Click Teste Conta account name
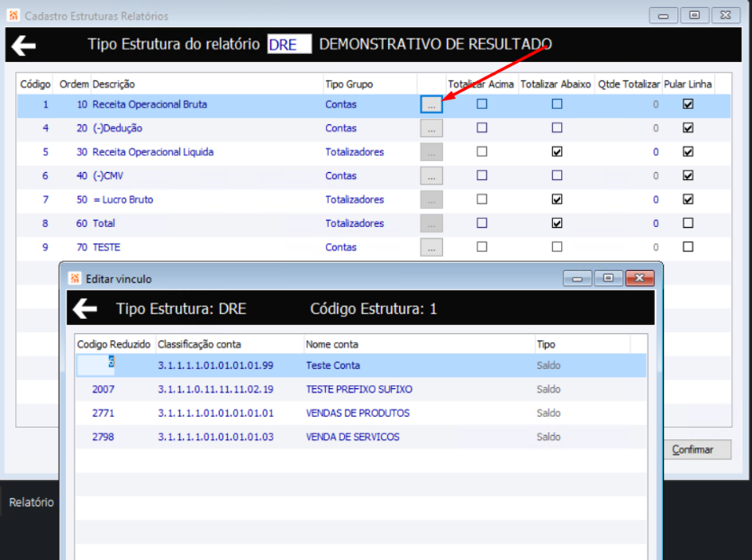 click(x=333, y=366)
